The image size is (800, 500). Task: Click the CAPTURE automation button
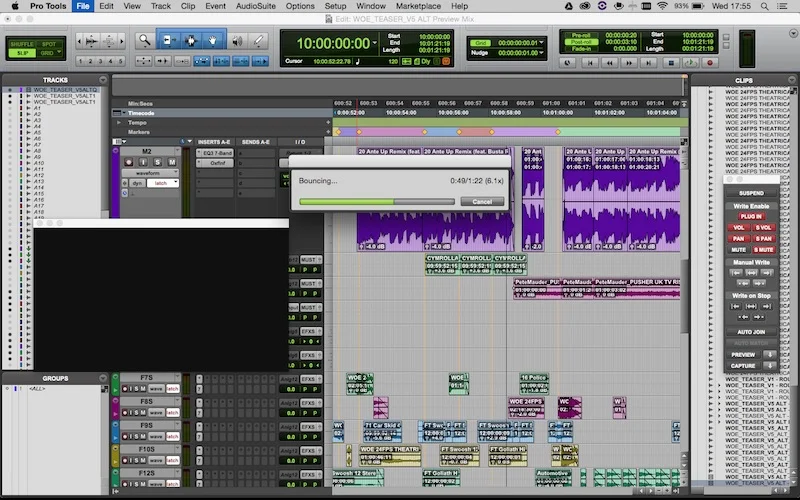coord(744,366)
